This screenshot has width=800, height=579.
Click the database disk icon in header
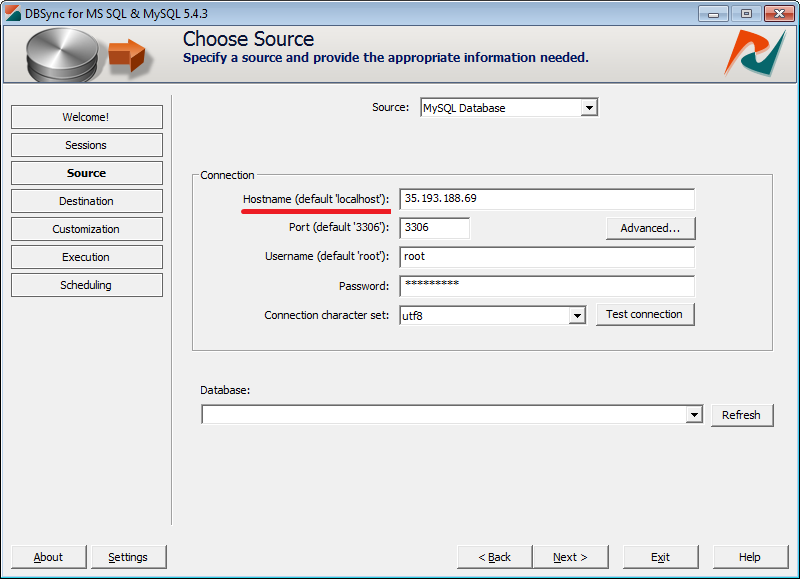pyautogui.click(x=62, y=55)
